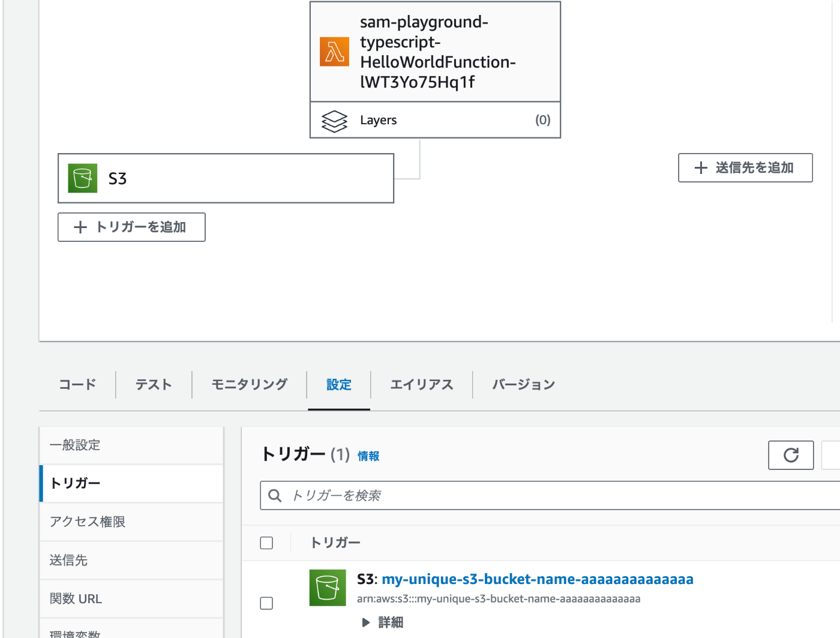
Task: Select トリガー in the side menu
Action: click(131, 483)
